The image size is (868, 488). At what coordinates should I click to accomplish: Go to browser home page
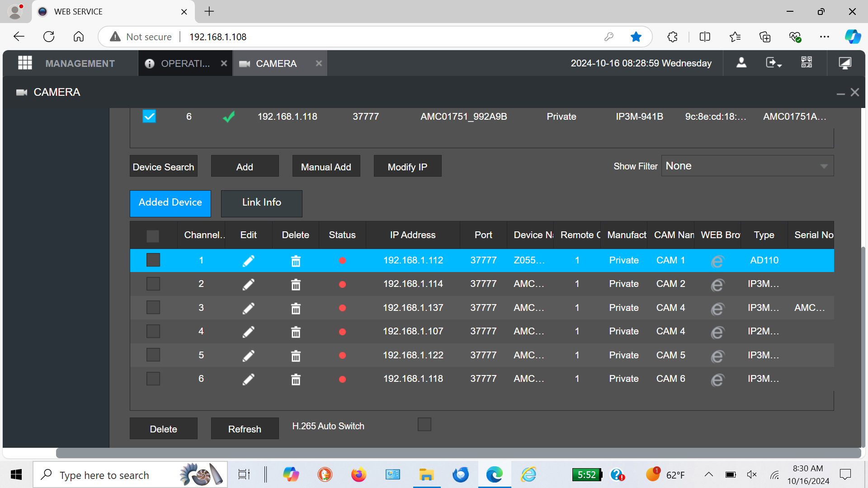[79, 37]
